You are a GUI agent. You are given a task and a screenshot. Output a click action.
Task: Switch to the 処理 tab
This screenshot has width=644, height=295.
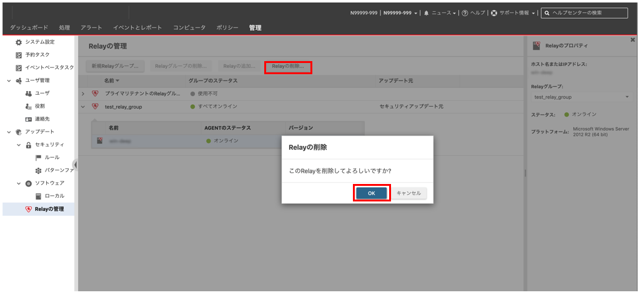(x=64, y=27)
